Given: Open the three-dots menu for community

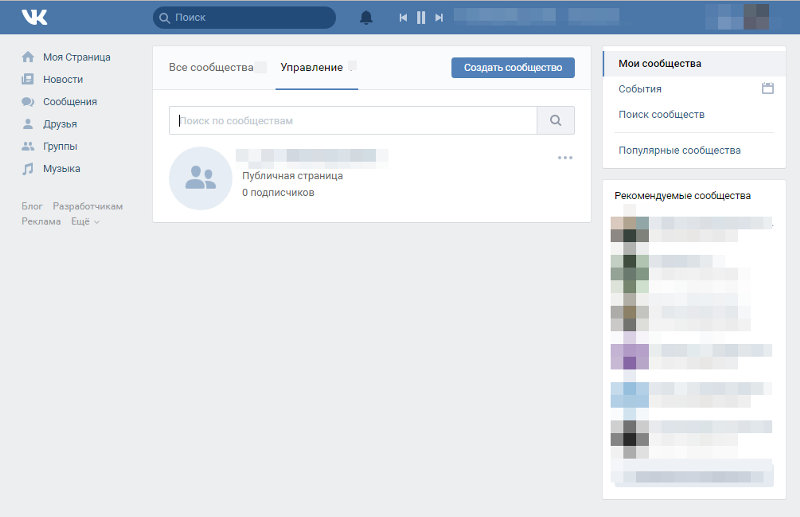Looking at the screenshot, I should coord(565,158).
